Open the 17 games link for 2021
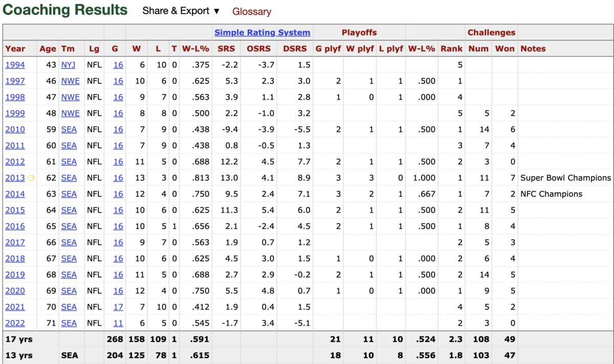The image size is (614, 364). [118, 307]
